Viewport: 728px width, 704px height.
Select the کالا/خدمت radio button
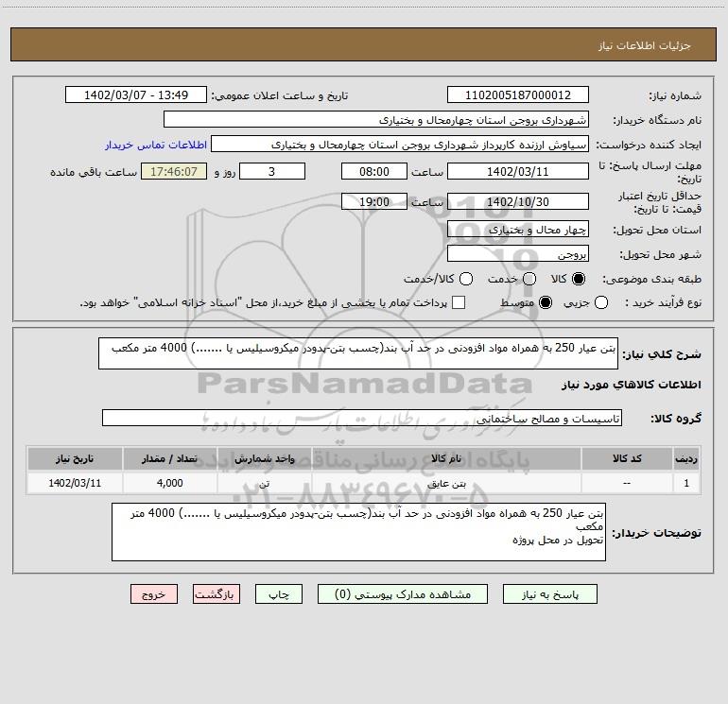click(466, 279)
